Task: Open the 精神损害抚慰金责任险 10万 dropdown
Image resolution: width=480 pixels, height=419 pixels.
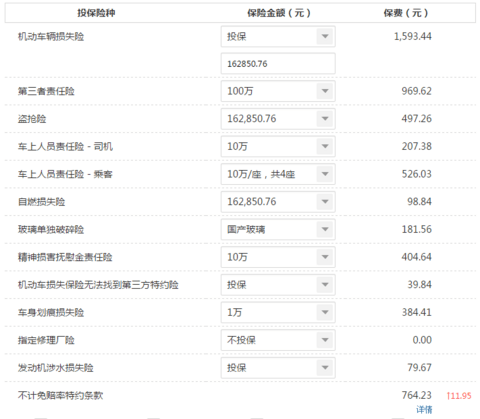Action: tap(278, 257)
